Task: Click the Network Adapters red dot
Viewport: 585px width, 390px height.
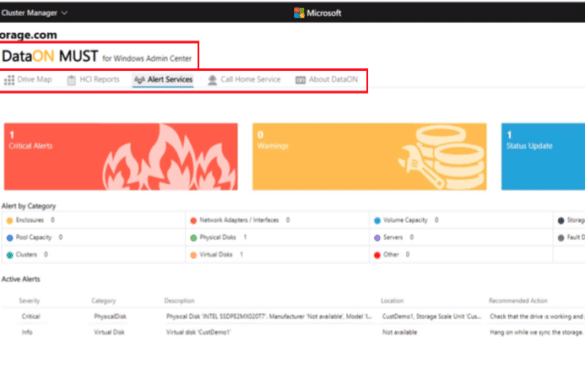Action: (193, 221)
